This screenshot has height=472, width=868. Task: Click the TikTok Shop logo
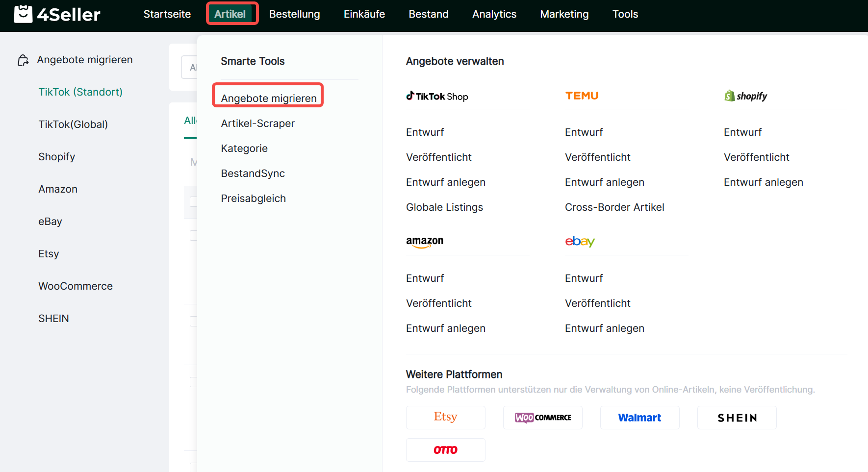pos(437,96)
